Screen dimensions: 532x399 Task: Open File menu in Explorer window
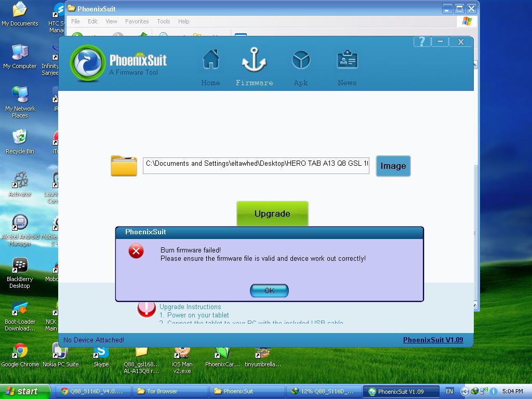[x=75, y=21]
